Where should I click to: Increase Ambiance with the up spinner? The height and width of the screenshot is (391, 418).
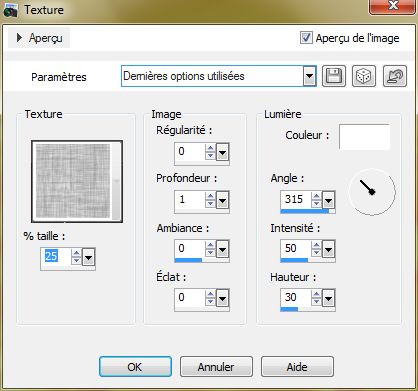point(210,245)
